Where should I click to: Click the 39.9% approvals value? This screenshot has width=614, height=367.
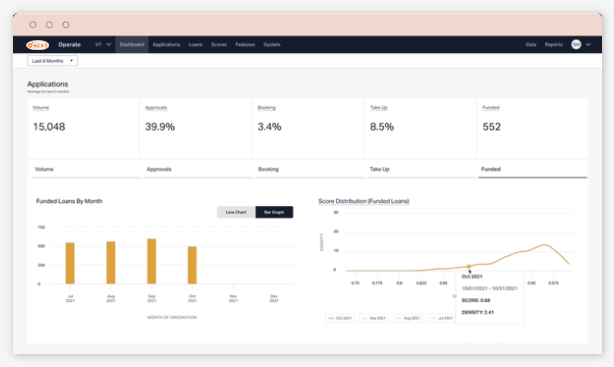[160, 127]
